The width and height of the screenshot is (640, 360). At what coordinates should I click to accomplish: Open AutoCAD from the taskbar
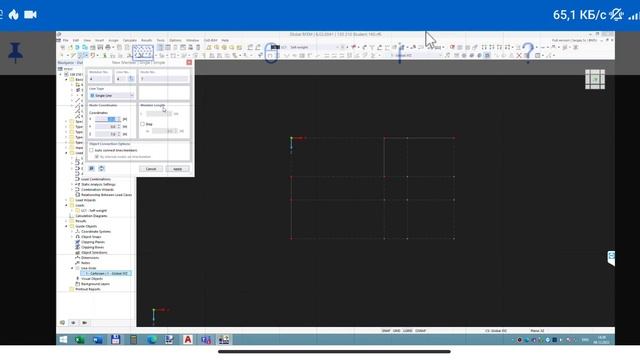(188, 340)
